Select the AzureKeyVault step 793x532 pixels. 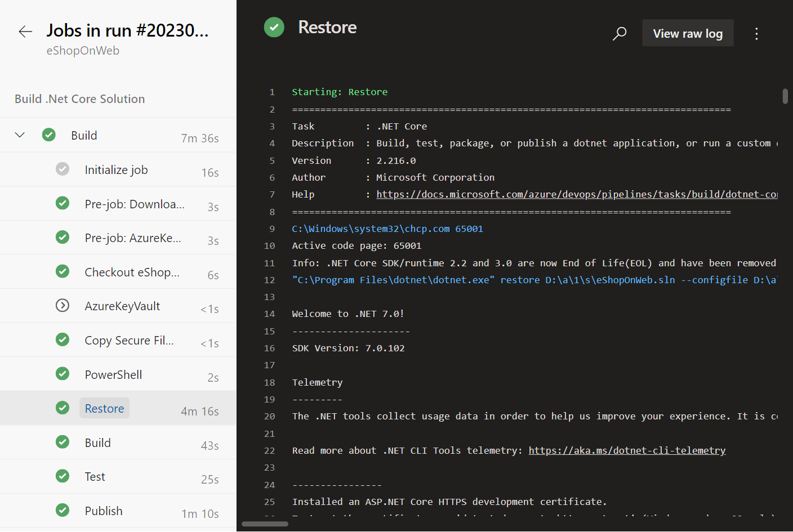[118, 306]
